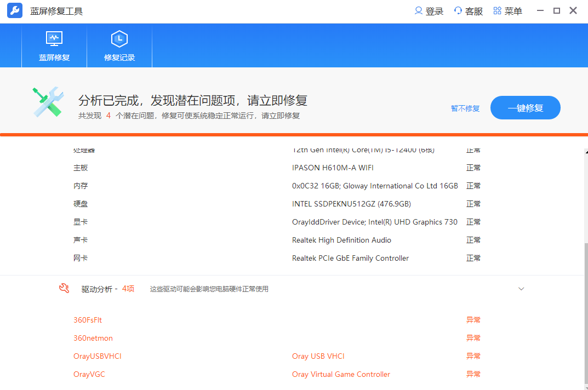Click the 内存 row label
The image size is (588, 390).
point(80,186)
